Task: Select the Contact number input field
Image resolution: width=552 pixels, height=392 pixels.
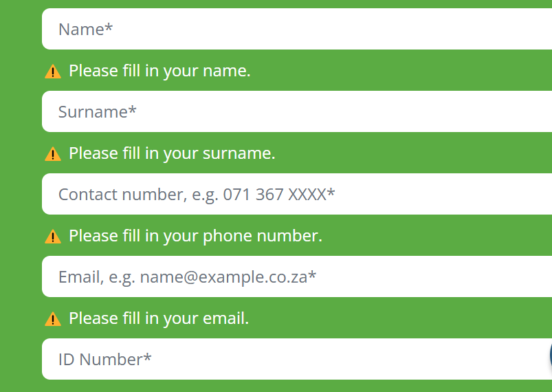Action: click(297, 194)
